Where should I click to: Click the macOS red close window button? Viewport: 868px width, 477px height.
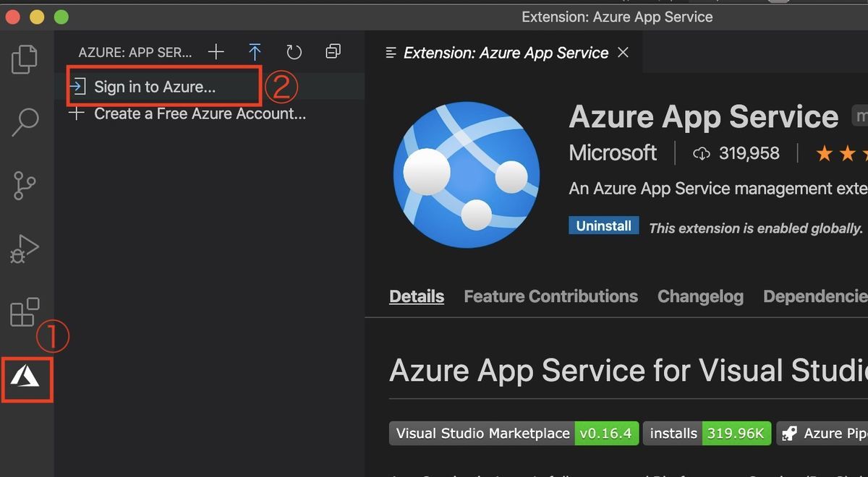point(14,17)
